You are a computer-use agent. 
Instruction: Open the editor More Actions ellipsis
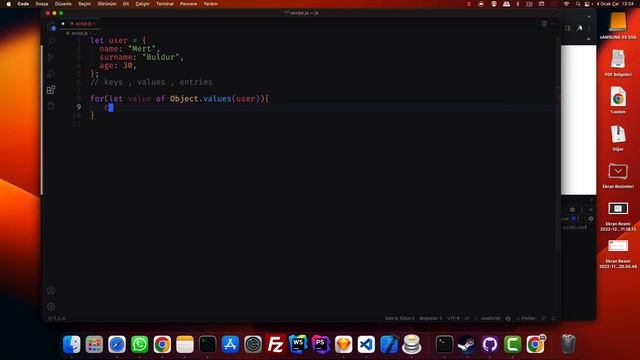[x=553, y=24]
